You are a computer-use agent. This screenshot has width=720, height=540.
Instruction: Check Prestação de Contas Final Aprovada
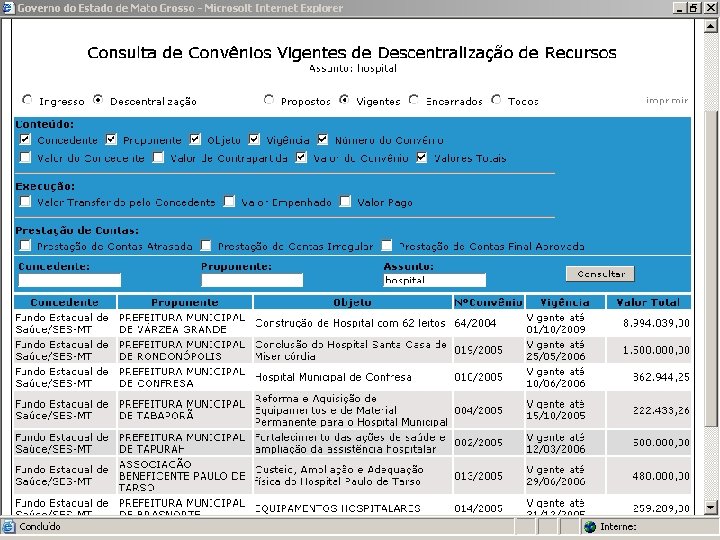[387, 246]
